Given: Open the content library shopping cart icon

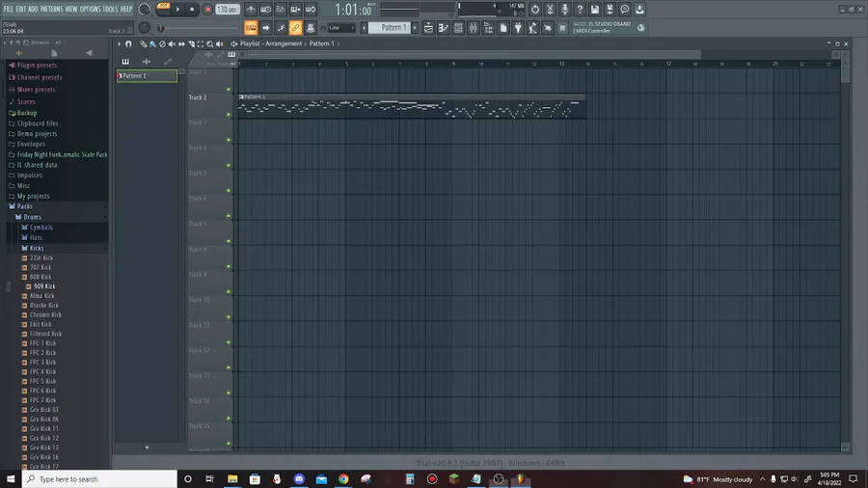Looking at the screenshot, I should 562,28.
